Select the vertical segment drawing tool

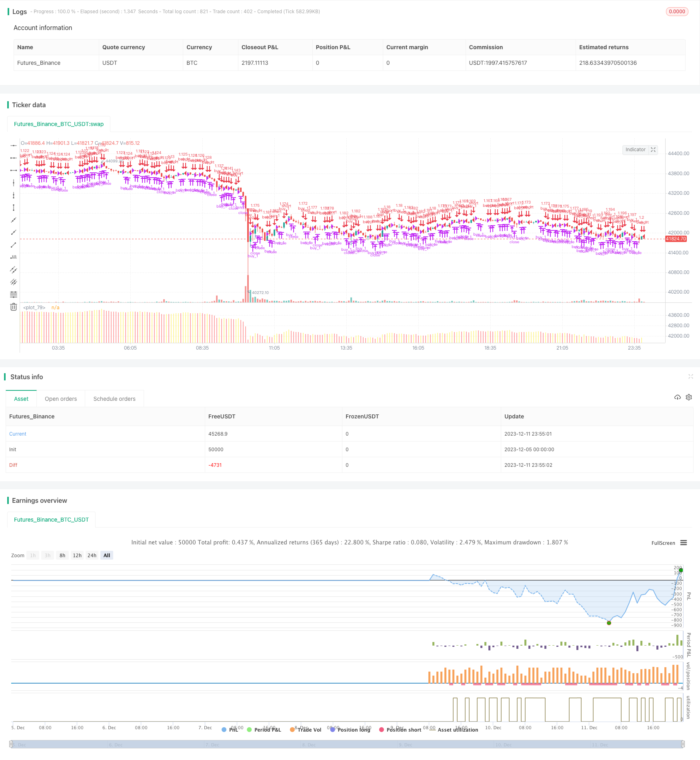[14, 208]
